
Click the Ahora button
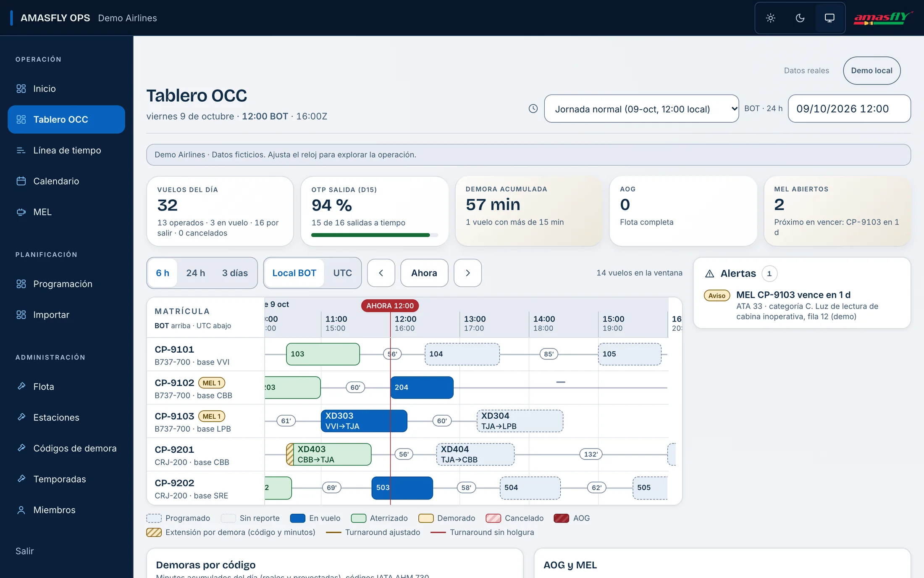(424, 273)
